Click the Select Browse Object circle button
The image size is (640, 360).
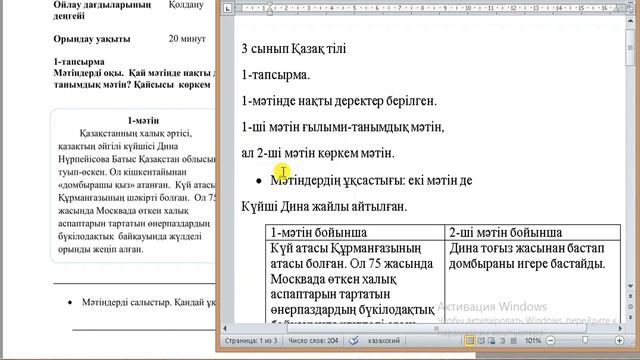point(631,307)
